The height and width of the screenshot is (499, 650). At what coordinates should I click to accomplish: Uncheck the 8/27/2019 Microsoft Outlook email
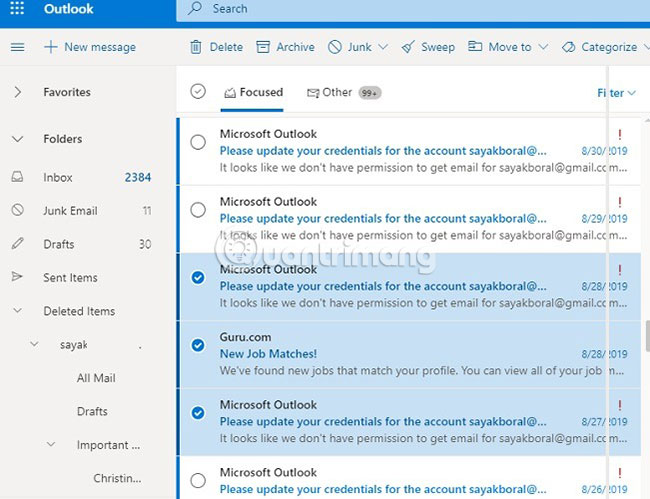pos(198,412)
